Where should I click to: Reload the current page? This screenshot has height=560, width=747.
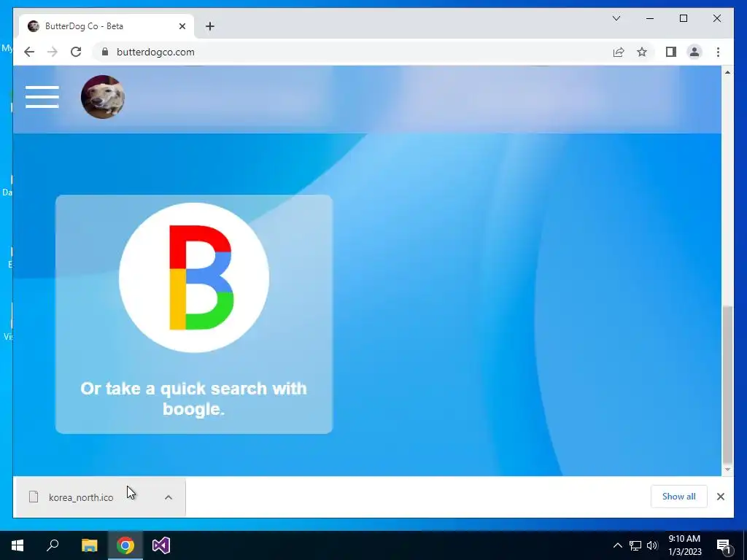76,52
